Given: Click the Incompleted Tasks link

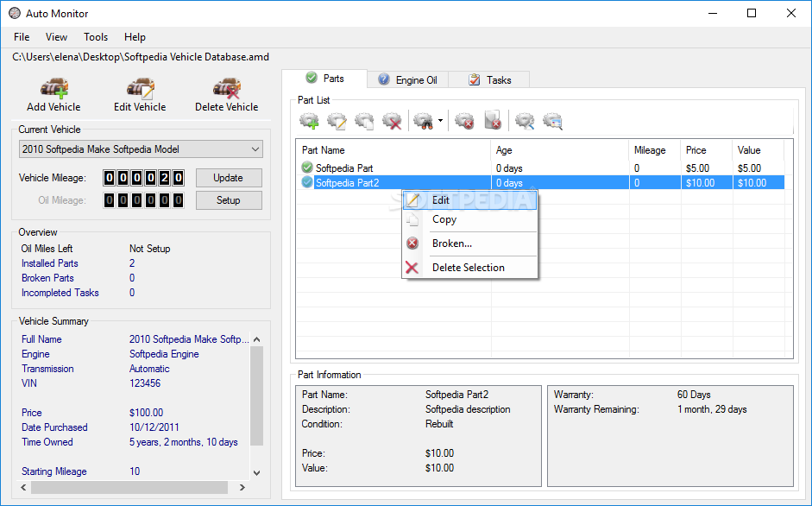Looking at the screenshot, I should [60, 293].
